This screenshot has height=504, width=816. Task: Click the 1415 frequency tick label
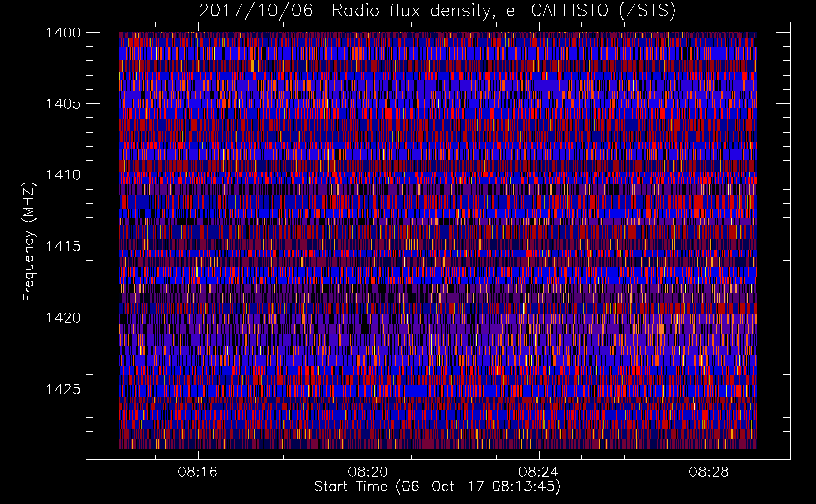point(63,246)
